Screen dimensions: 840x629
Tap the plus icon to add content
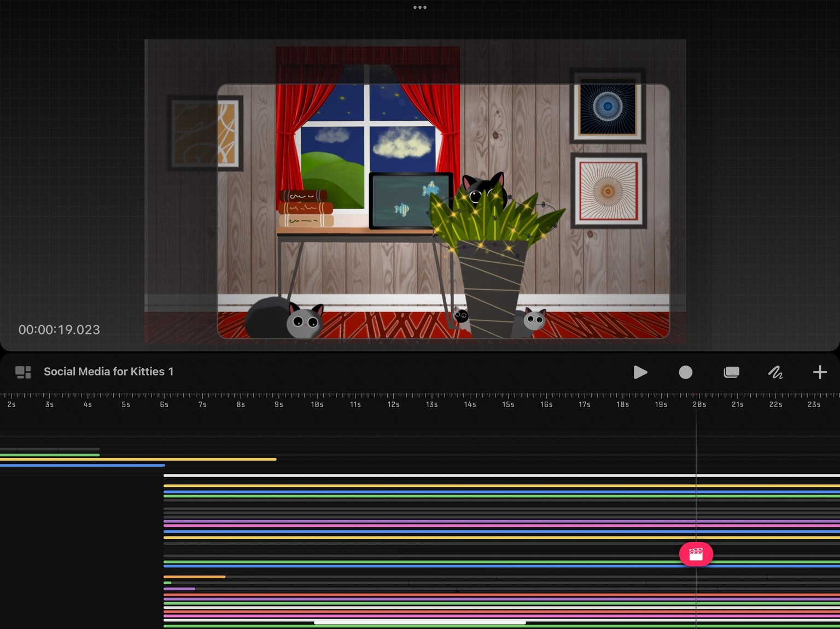click(820, 372)
